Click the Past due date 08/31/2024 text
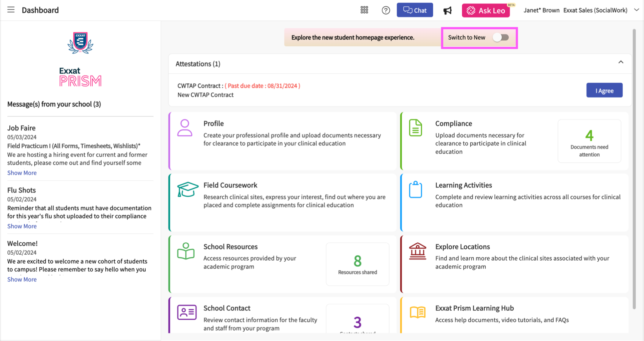This screenshot has height=341, width=644. [x=262, y=86]
